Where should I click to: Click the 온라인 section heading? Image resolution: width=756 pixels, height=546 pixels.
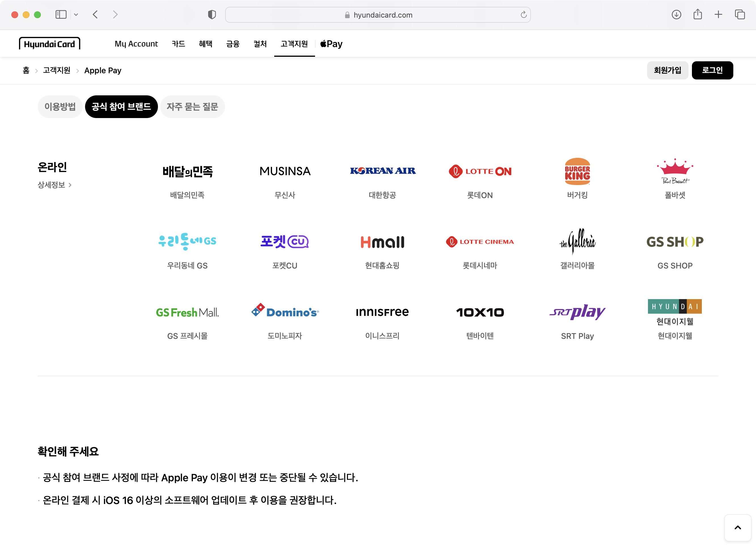point(52,167)
